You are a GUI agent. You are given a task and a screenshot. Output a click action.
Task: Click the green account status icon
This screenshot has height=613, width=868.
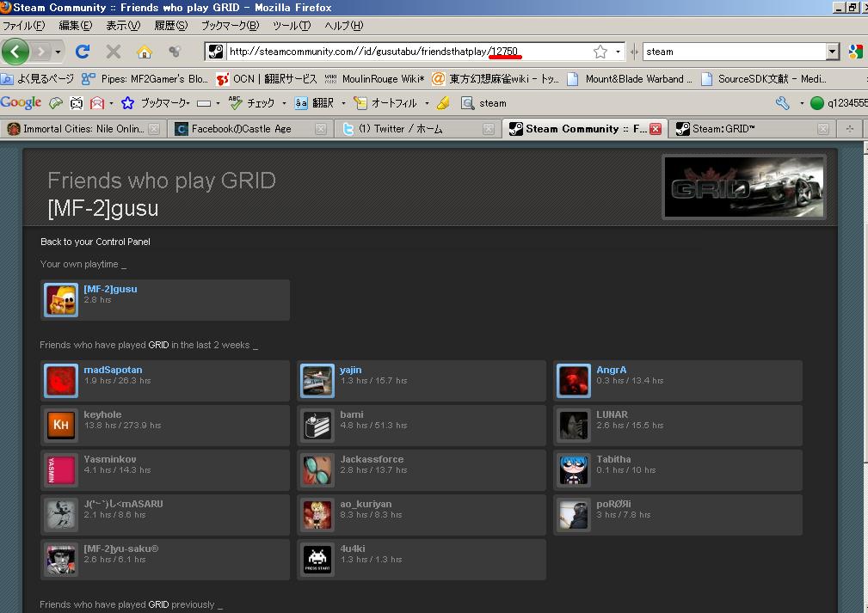click(x=817, y=103)
